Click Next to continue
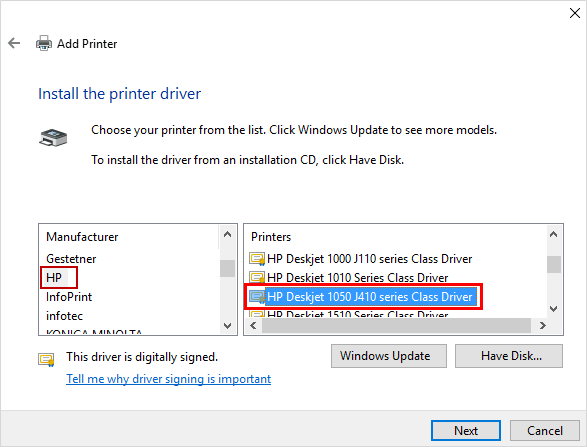Screen dimensions: 587x447 466,431
